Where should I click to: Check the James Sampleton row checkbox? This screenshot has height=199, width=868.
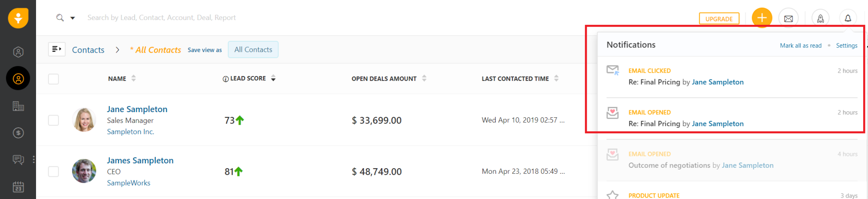pos(53,172)
